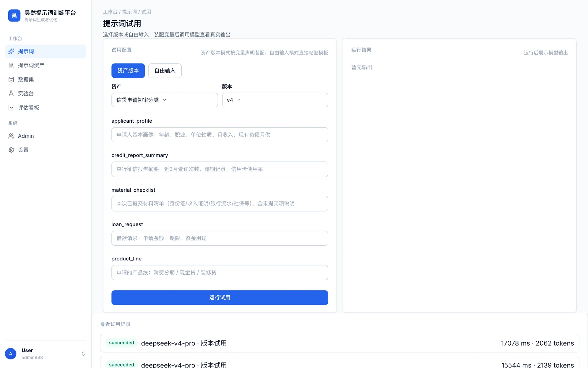This screenshot has height=368, width=588.
Task: Open the trial record with 17078 ms
Action: [x=339, y=343]
